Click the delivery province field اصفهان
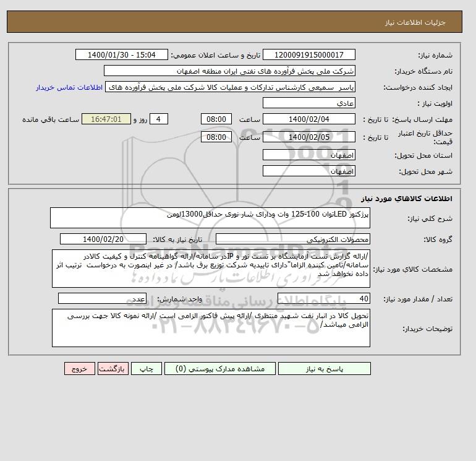 [x=308, y=155]
